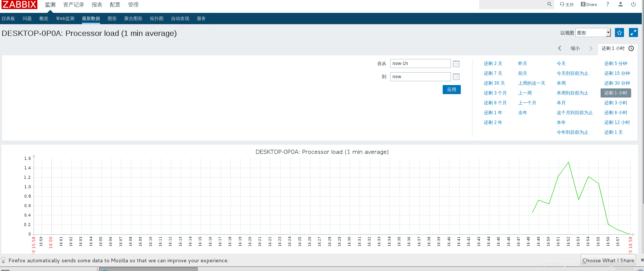Select range 上一周
This screenshot has width=644, height=271.
point(525,93)
